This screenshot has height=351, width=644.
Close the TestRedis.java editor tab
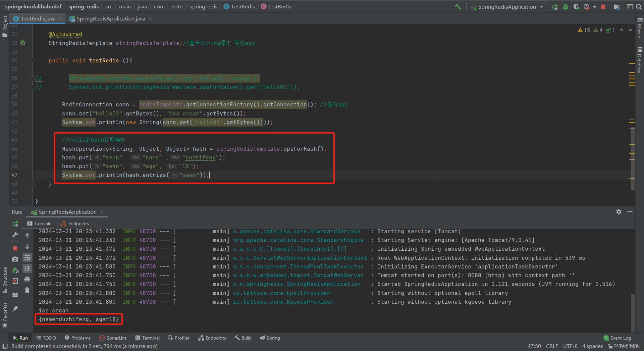tap(60, 18)
